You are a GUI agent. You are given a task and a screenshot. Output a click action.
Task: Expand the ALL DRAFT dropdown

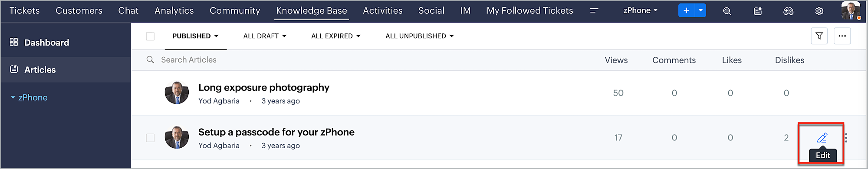pos(265,36)
